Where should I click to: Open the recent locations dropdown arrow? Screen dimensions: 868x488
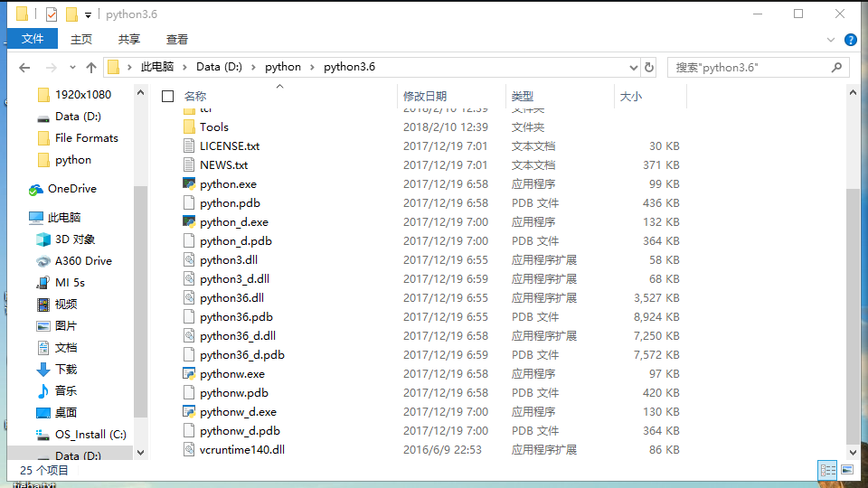[x=72, y=68]
